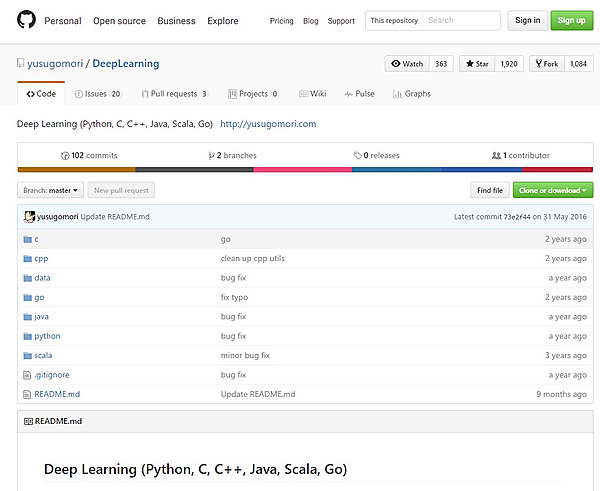
Task: Click the README.md file icon
Action: [27, 394]
